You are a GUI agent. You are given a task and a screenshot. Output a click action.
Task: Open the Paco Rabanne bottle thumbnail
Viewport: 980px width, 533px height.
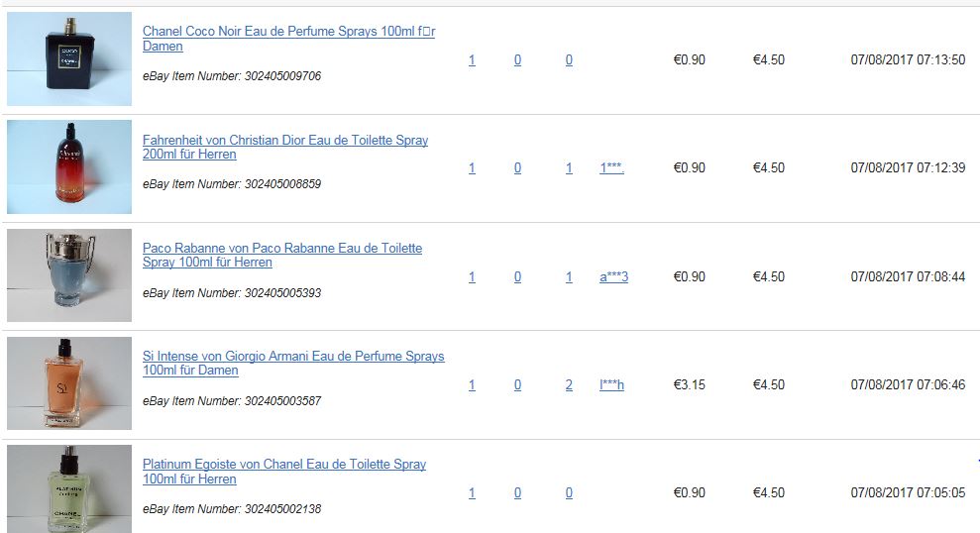coord(69,275)
